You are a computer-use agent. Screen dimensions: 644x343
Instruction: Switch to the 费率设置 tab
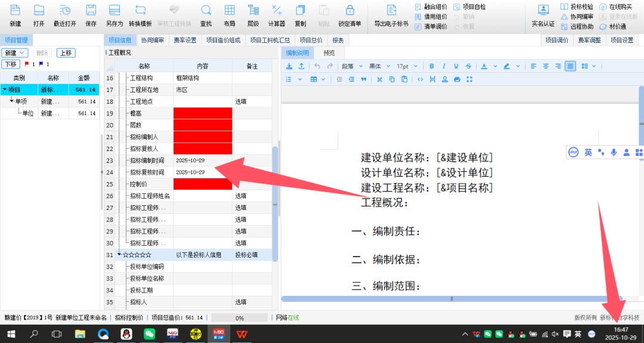tap(185, 41)
